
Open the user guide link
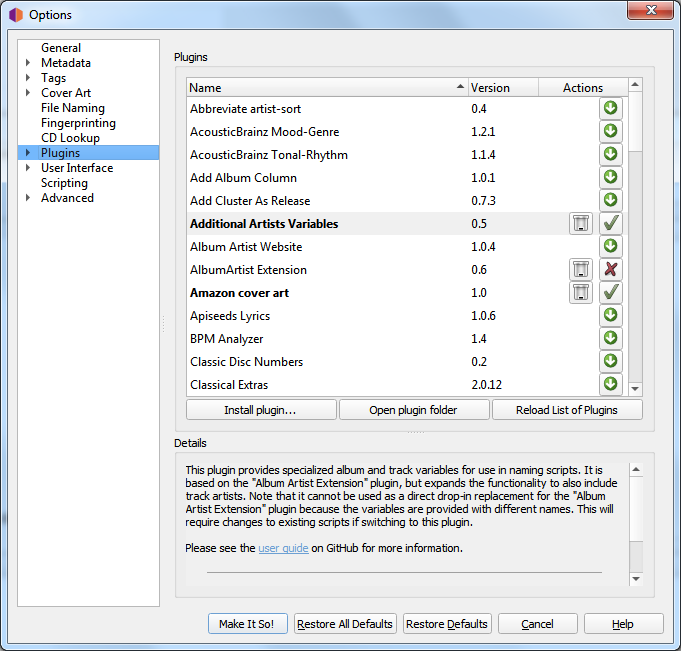tap(283, 548)
